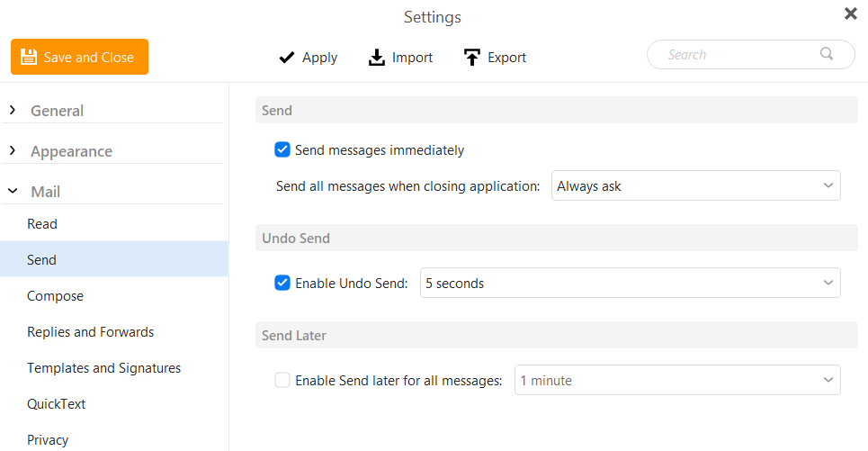
Task: Click the floppy disk save icon
Action: [29, 57]
